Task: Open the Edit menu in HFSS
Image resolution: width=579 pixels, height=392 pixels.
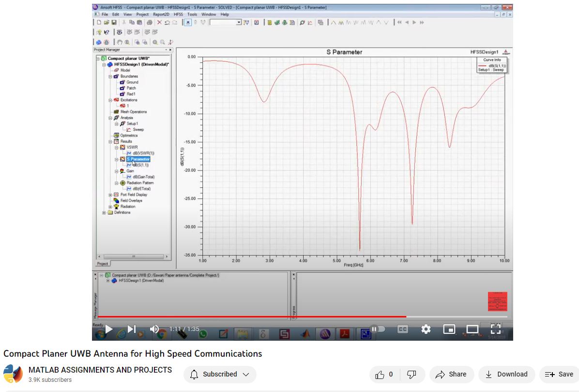Action: 116,15
